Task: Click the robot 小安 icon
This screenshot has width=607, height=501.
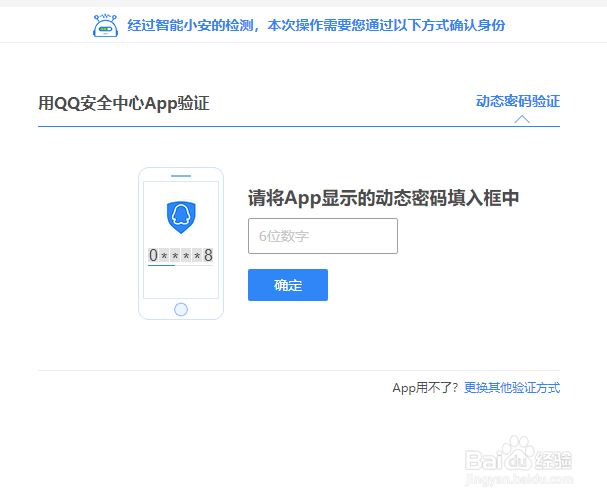Action: (105, 26)
